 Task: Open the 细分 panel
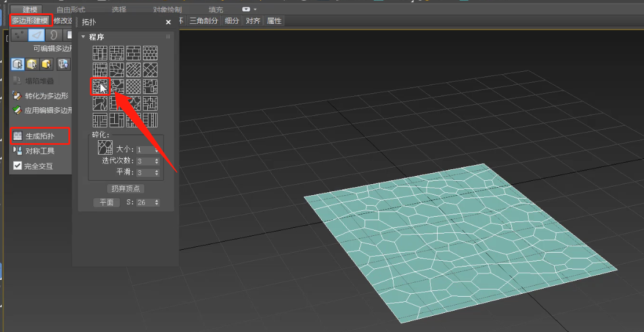click(232, 20)
